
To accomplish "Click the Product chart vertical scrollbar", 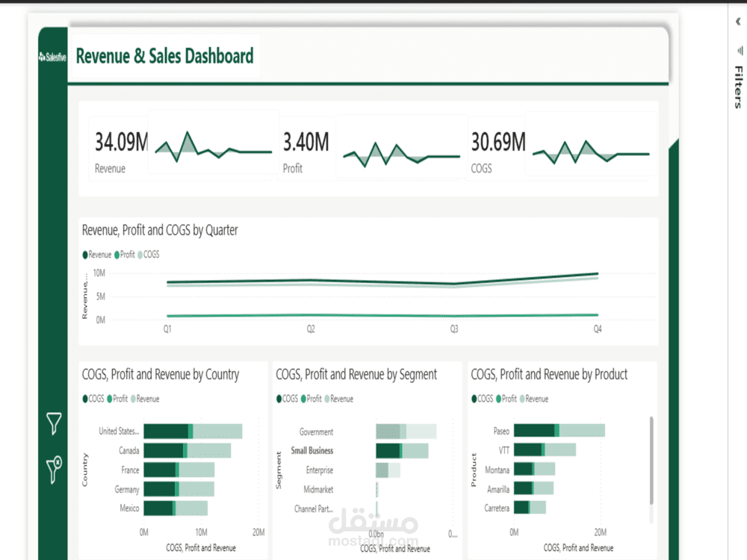I will pos(651,461).
